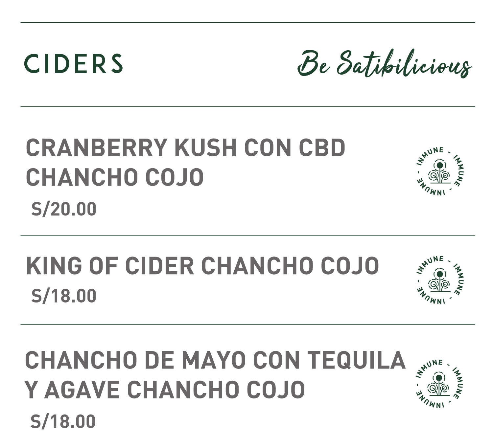Select the S/20.00 price
This screenshot has width=493, height=448.
[x=64, y=209]
